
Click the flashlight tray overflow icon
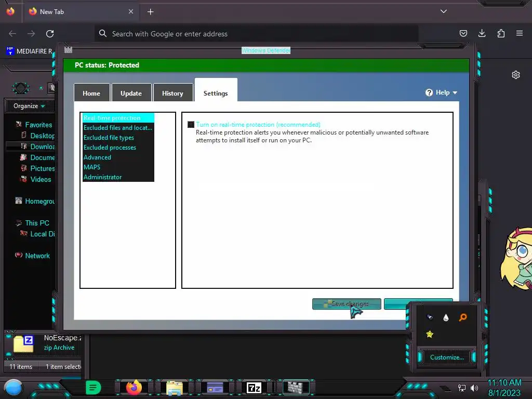(x=429, y=317)
